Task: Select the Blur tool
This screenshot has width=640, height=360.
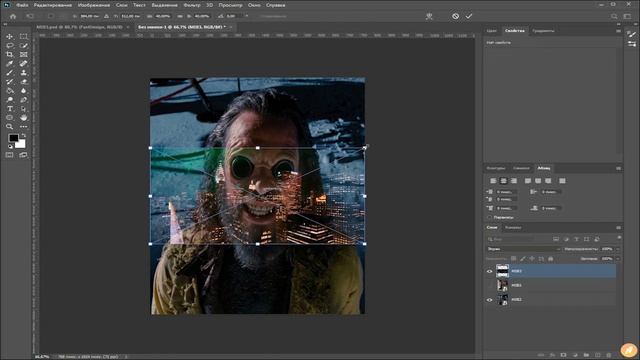Action: coord(24,91)
